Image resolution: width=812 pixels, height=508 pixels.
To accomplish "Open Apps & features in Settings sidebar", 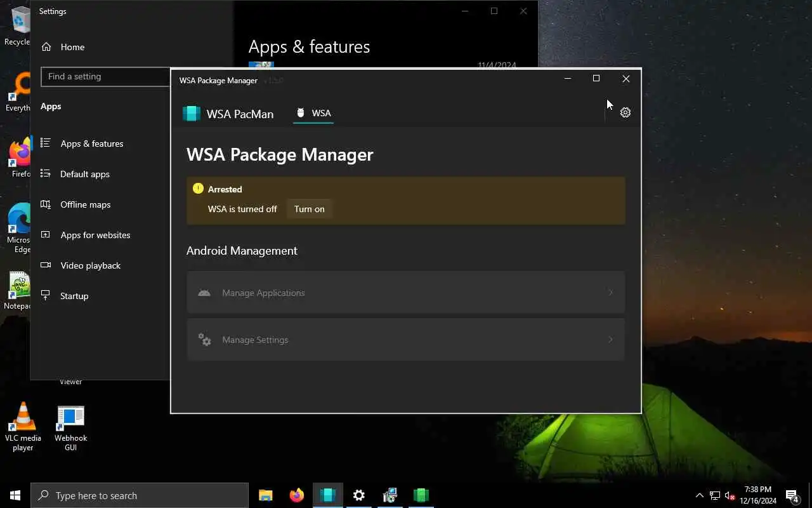I will pos(92,144).
